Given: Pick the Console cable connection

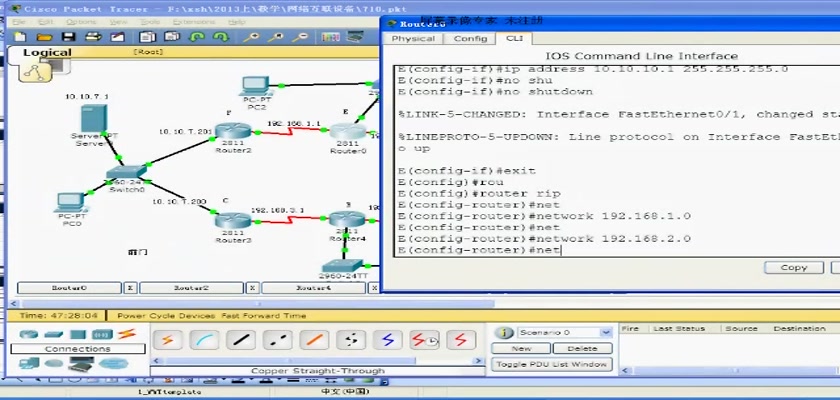Looking at the screenshot, I should pyautogui.click(x=205, y=339).
